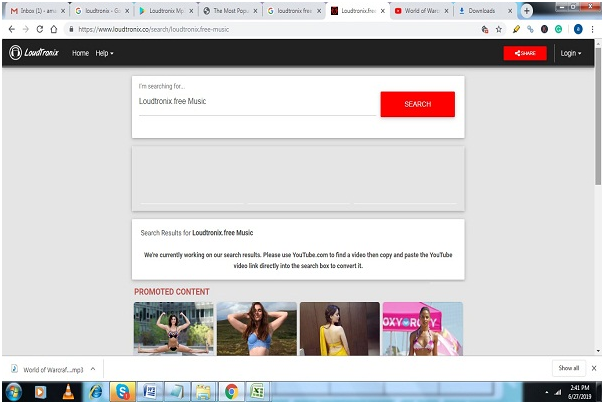Bookmark this page with the star icon
This screenshot has height=404, width=604.
tap(499, 29)
